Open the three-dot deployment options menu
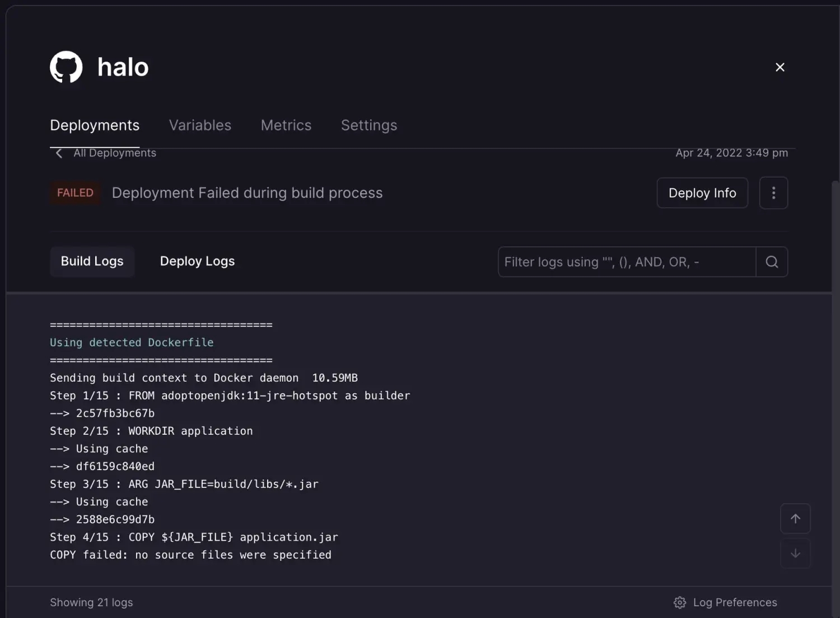 pyautogui.click(x=773, y=193)
